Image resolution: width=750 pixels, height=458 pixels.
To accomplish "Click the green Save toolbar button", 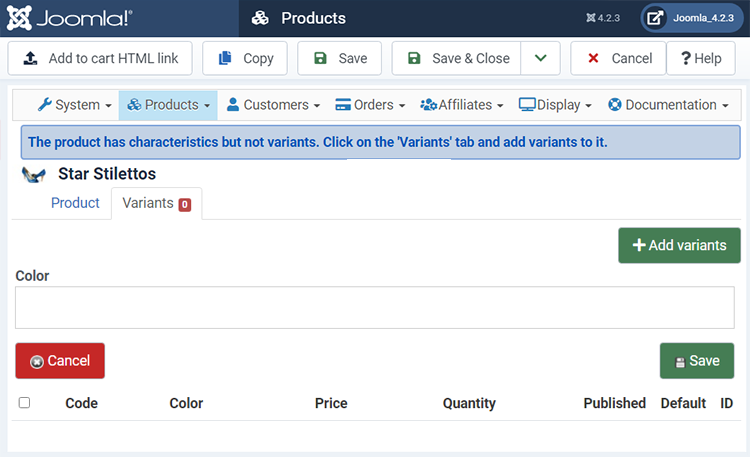I will click(340, 58).
